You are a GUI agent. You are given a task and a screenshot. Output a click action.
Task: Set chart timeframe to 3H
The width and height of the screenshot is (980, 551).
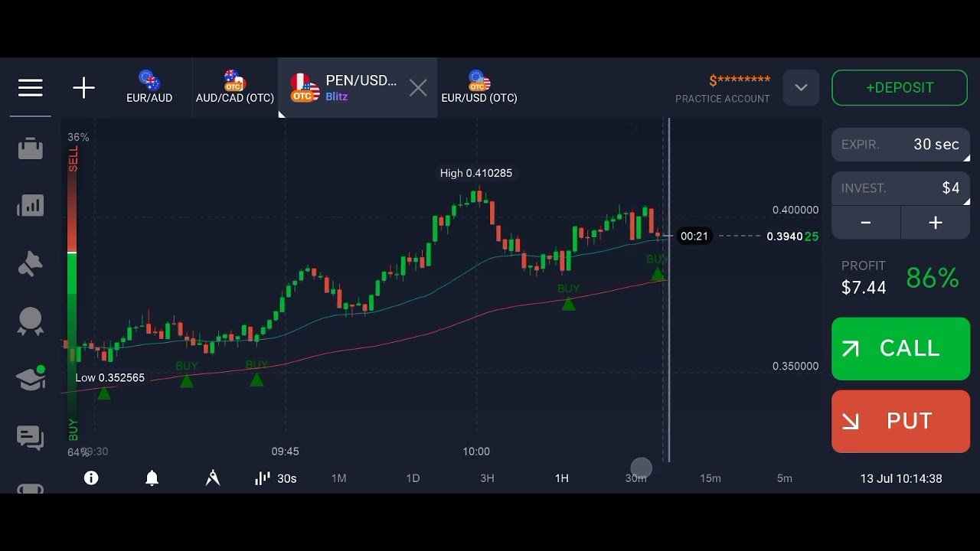click(487, 478)
